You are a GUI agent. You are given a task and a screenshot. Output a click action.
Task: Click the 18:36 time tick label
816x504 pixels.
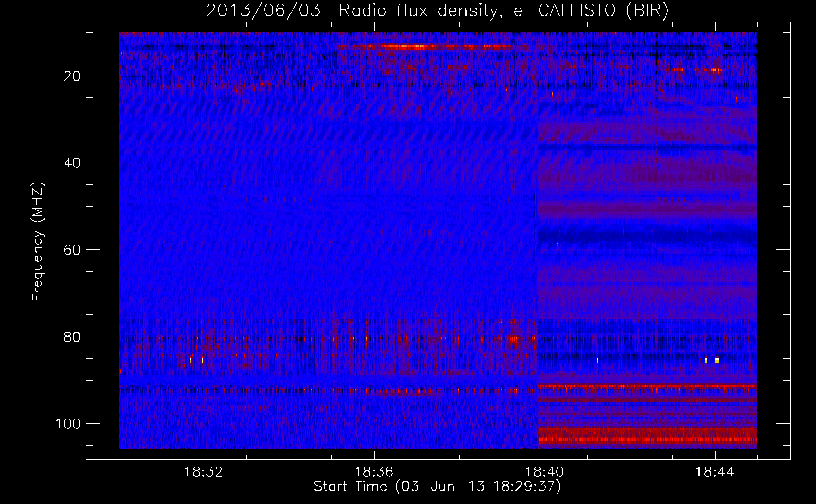click(x=374, y=472)
